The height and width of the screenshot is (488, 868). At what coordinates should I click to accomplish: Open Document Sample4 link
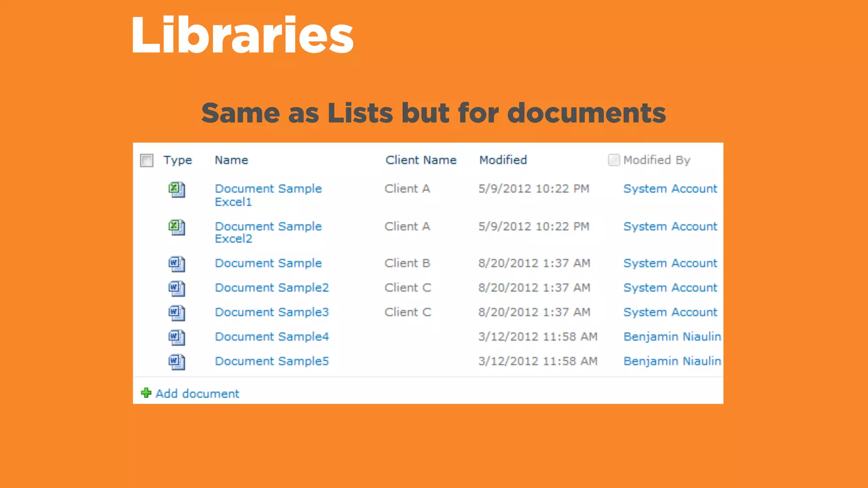[272, 337]
